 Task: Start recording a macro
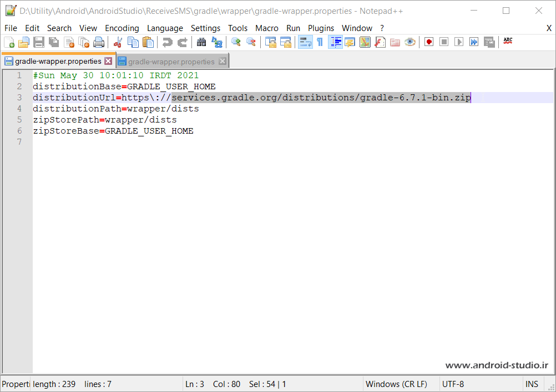(428, 42)
